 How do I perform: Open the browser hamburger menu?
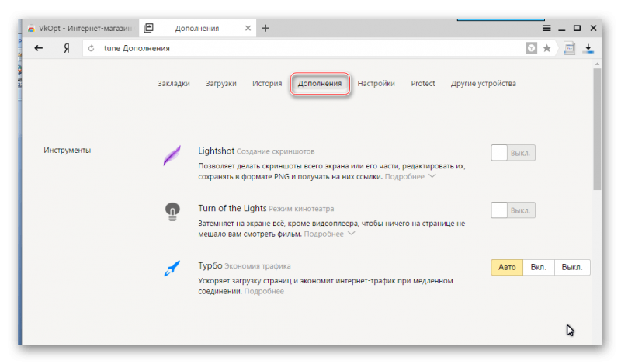[546, 28]
